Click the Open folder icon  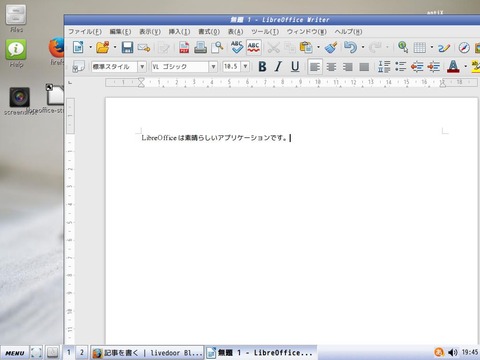[x=103, y=47]
